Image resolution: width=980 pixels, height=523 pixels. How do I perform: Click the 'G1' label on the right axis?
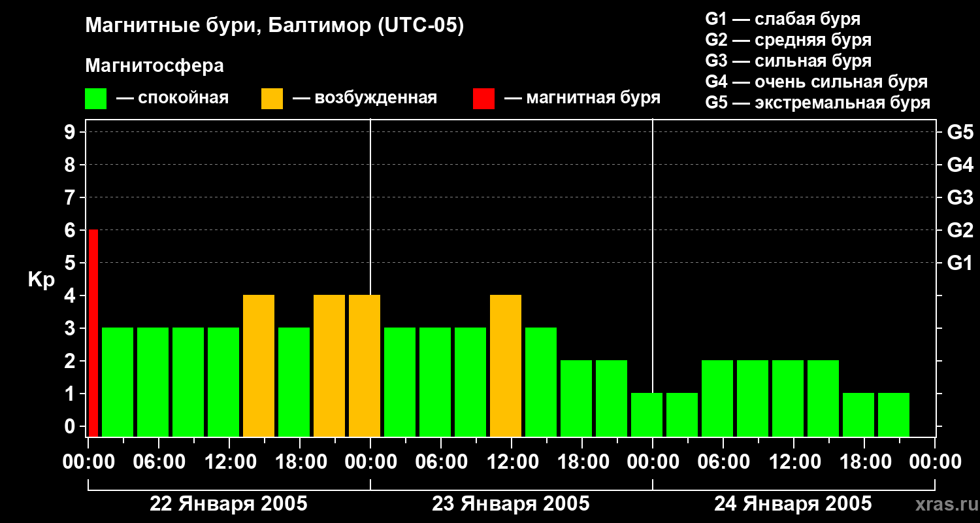tap(960, 263)
